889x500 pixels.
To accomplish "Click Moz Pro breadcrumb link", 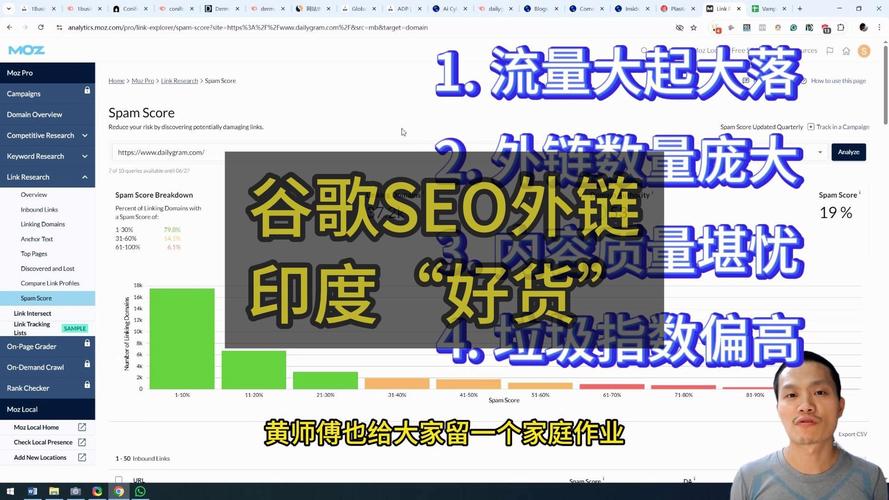I will point(143,80).
